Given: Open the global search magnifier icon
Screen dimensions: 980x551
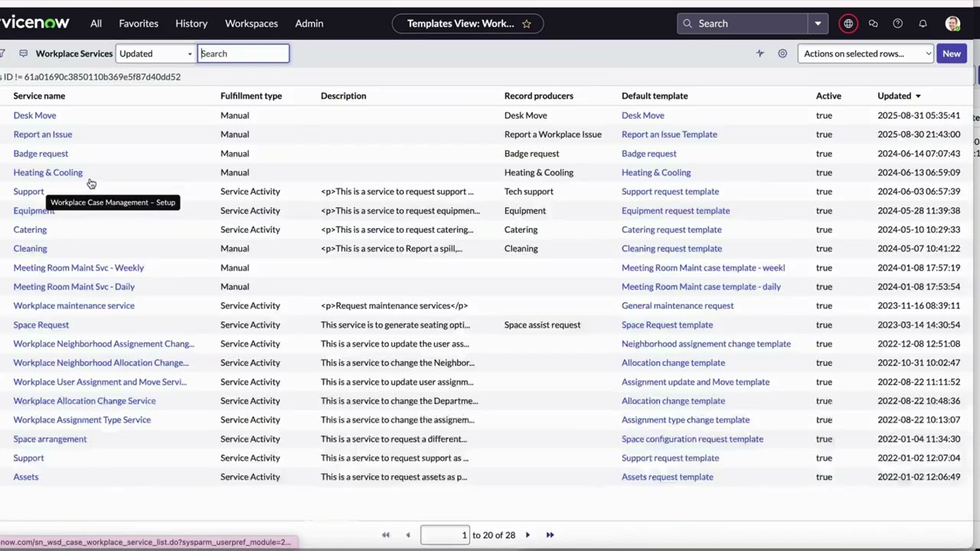Looking at the screenshot, I should 688,23.
